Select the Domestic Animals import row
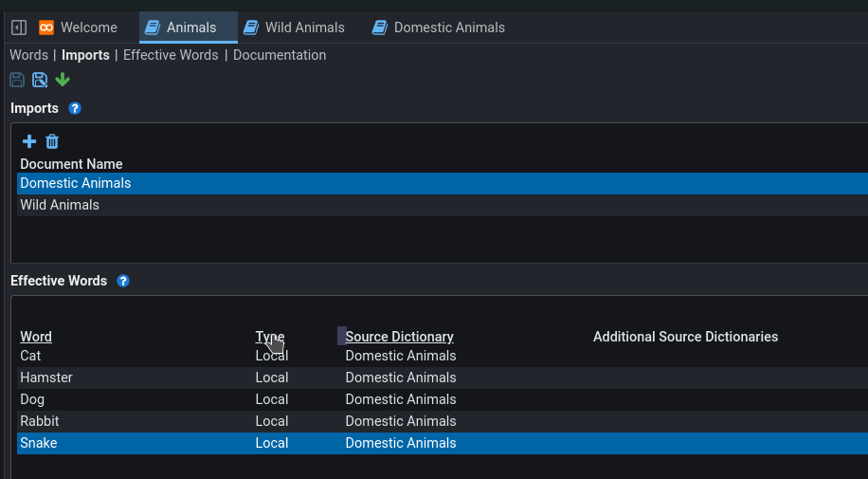The width and height of the screenshot is (868, 479). coord(76,183)
